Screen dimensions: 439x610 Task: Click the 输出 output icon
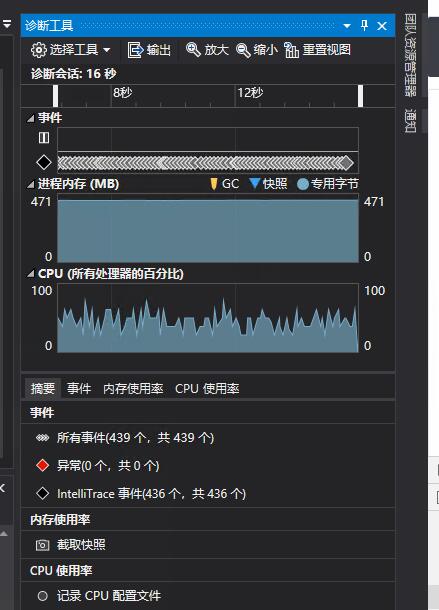pos(135,50)
